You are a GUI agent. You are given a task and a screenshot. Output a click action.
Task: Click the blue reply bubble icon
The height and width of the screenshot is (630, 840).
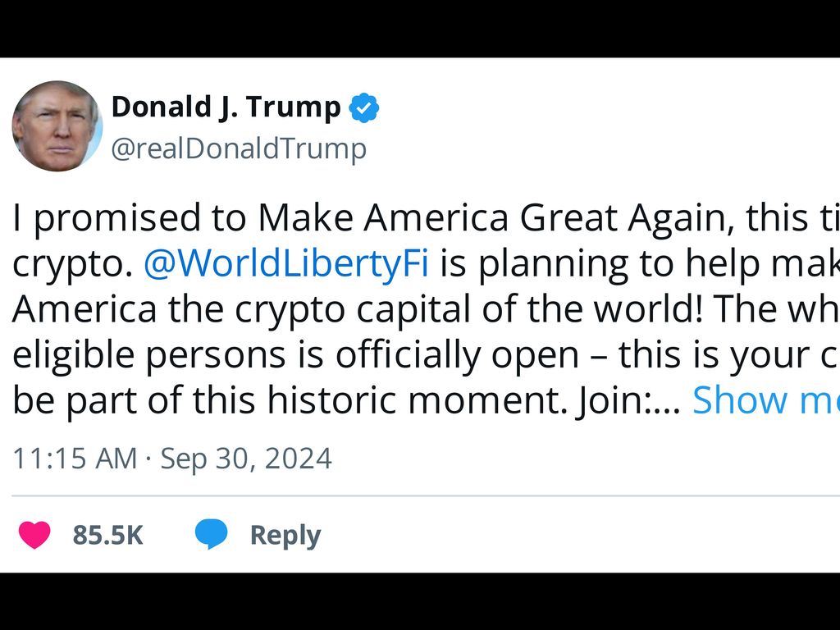click(x=211, y=534)
